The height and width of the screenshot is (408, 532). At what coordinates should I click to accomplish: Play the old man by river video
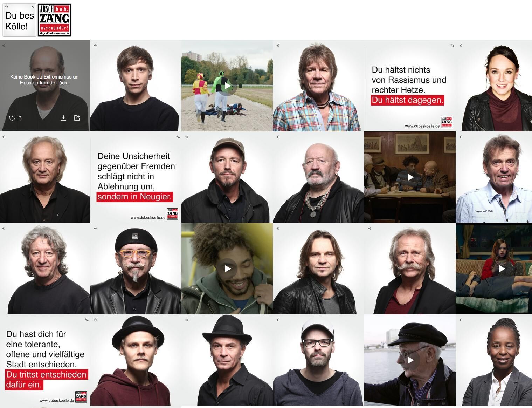coord(410,360)
